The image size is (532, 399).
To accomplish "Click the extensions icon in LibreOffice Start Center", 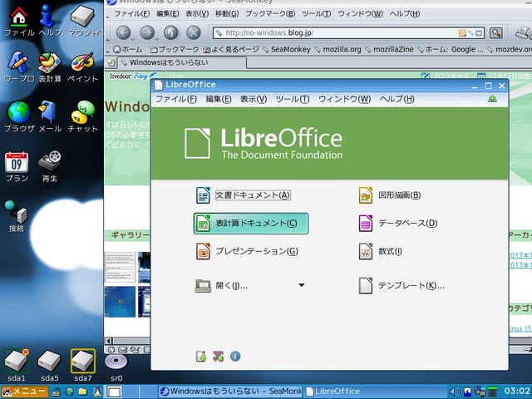I will tap(218, 357).
